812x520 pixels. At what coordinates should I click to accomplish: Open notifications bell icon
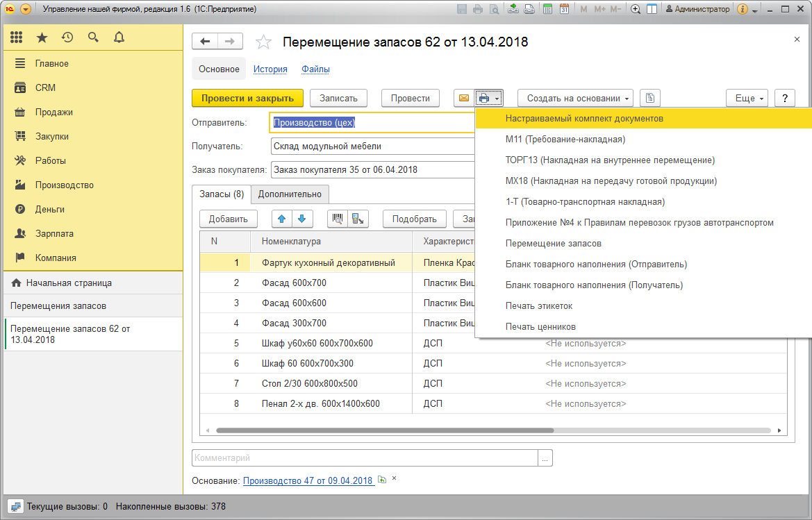pyautogui.click(x=119, y=37)
